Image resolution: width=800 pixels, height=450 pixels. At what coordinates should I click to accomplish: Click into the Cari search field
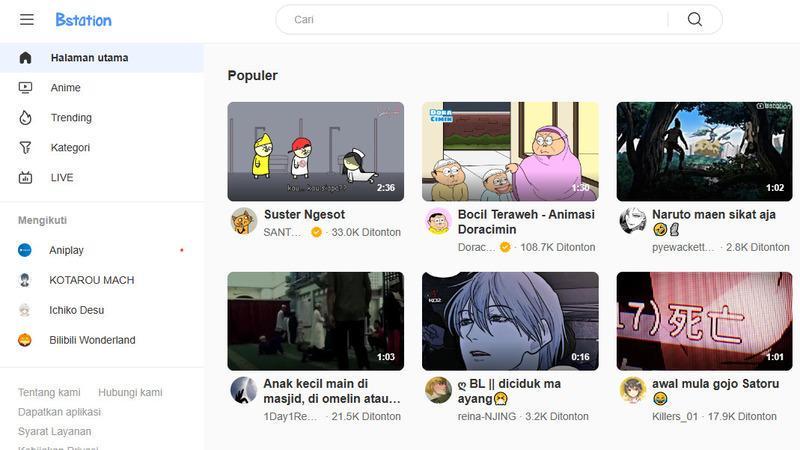(472, 20)
